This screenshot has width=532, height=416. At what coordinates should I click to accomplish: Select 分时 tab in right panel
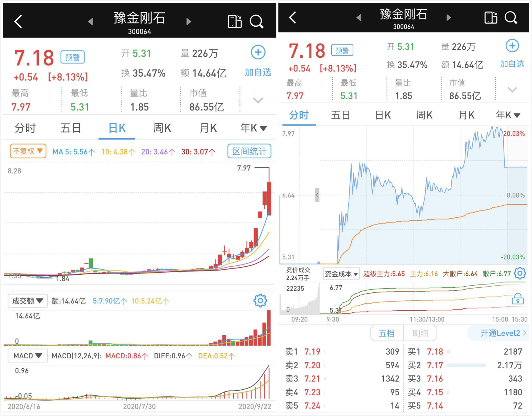[299, 115]
